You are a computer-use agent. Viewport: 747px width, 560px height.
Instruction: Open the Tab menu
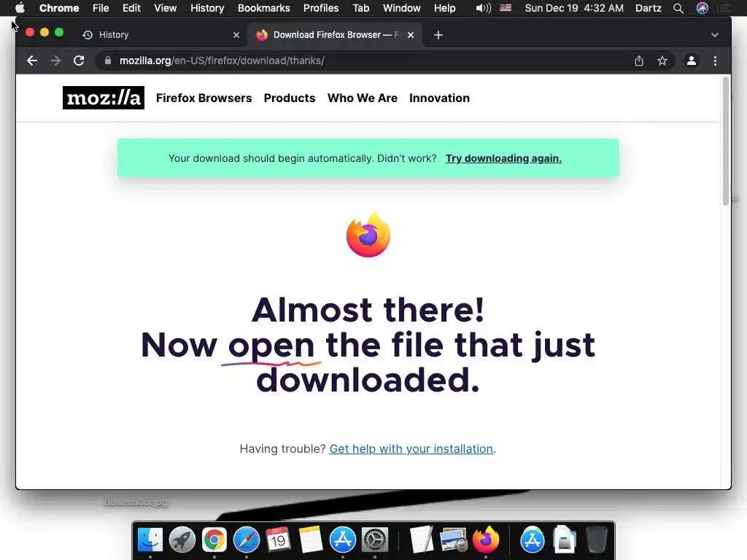(x=360, y=8)
